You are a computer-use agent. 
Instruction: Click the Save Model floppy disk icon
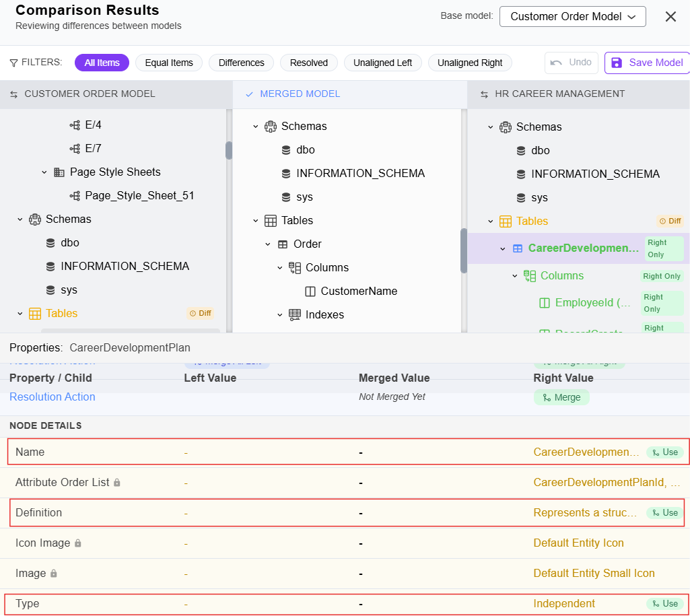pyautogui.click(x=617, y=63)
